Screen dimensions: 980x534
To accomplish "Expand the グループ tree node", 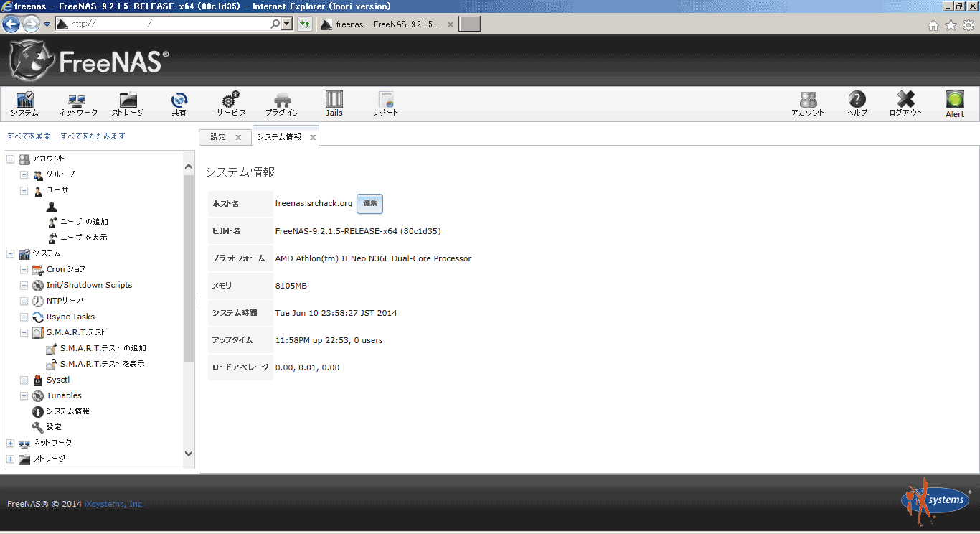I will click(x=24, y=174).
